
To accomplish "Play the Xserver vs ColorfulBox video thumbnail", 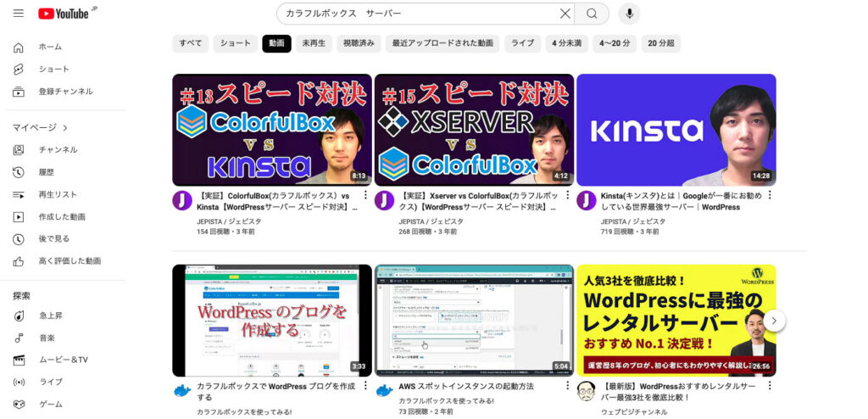I will pos(474,130).
